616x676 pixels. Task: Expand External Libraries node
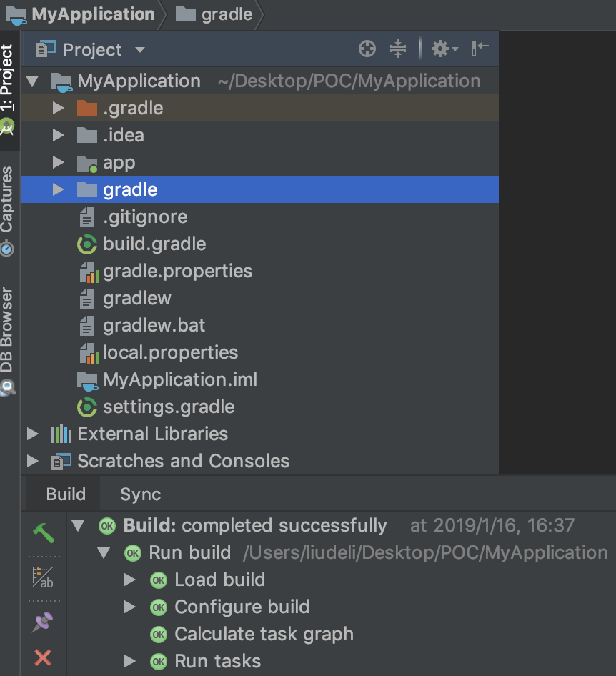coord(32,434)
